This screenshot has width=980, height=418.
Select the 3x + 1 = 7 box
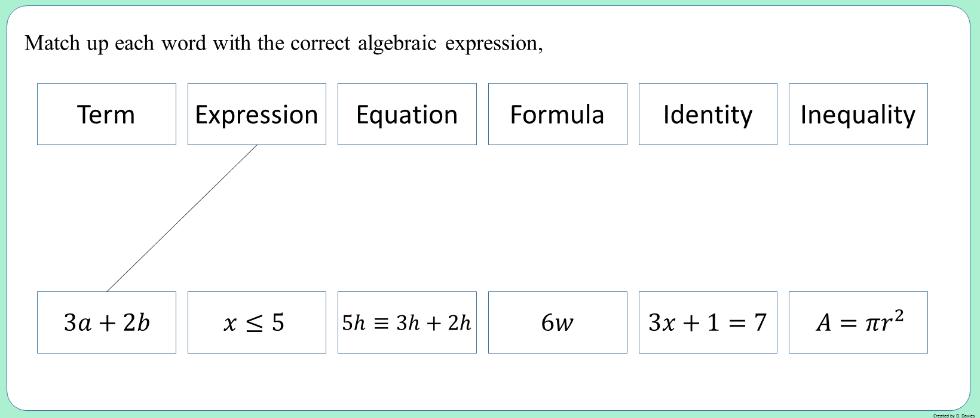click(x=708, y=322)
